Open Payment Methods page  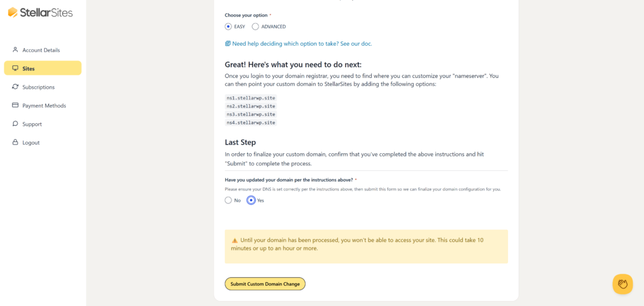coord(44,106)
